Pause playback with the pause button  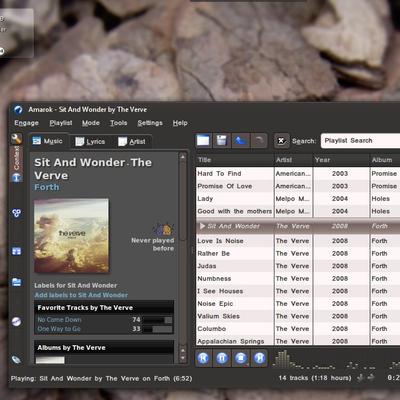pos(222,358)
